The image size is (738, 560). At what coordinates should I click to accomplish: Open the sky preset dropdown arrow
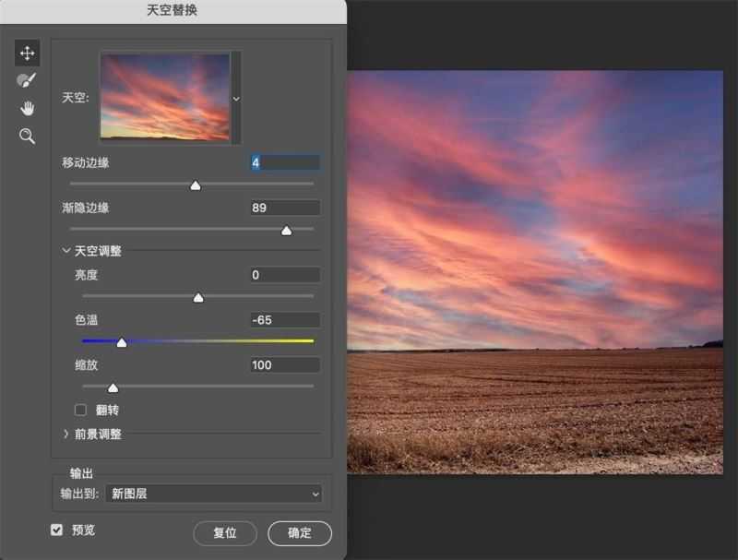coord(236,98)
